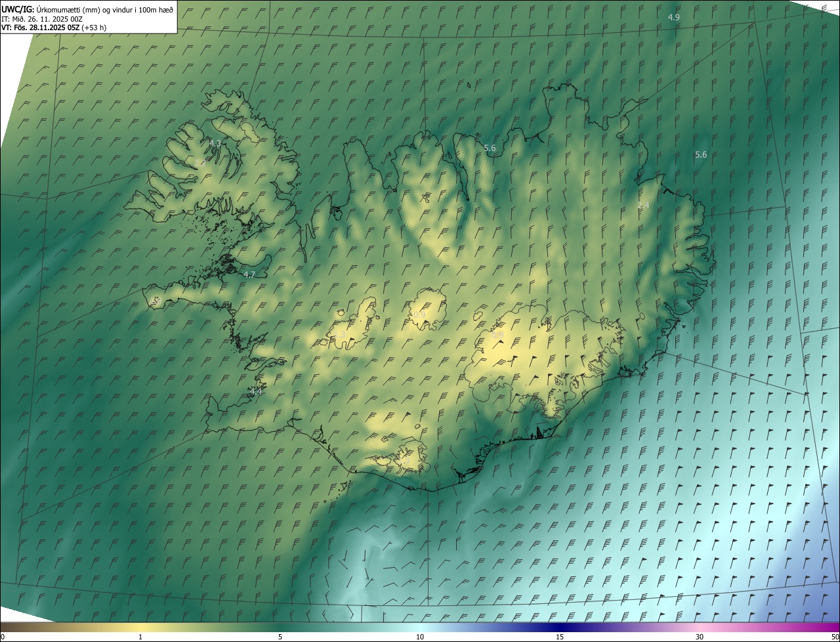Click the colour scale tick label 10
The image size is (840, 642).
420,637
